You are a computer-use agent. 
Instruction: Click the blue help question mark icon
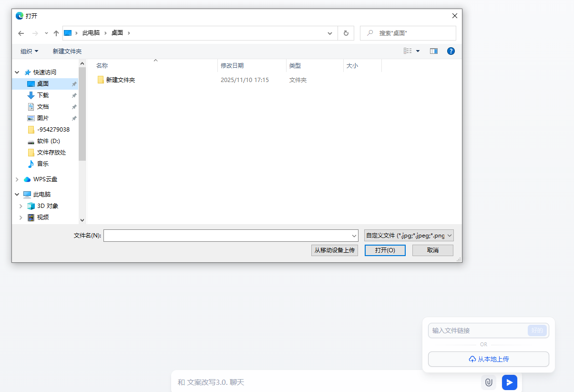point(451,51)
